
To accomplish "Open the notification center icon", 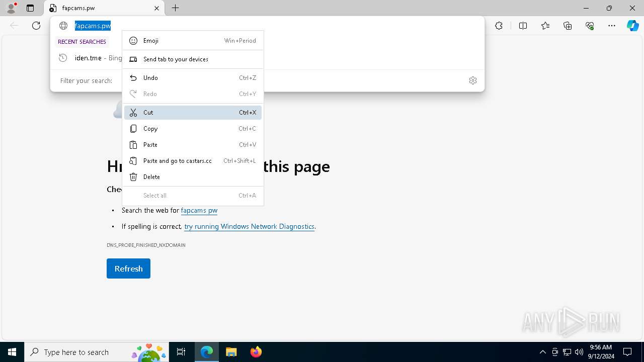I will 628,352.
